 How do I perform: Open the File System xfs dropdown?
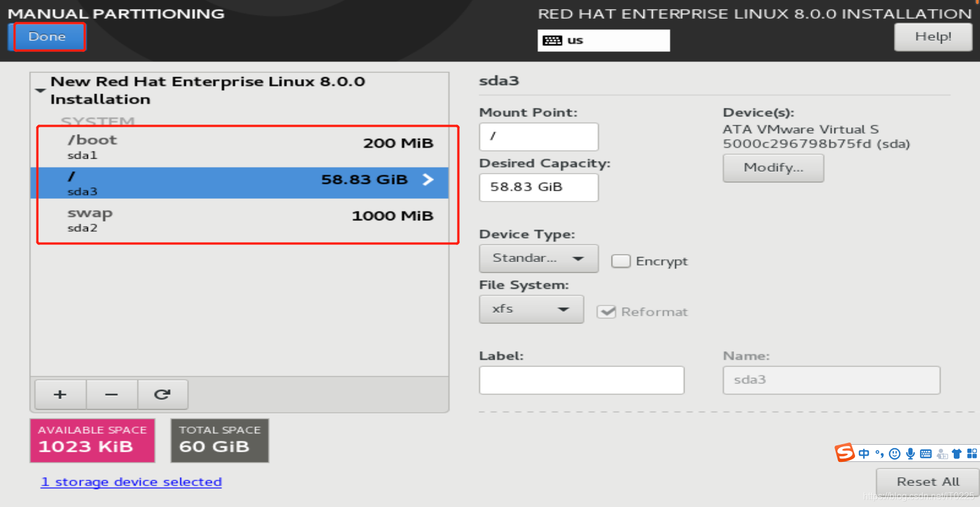point(531,309)
